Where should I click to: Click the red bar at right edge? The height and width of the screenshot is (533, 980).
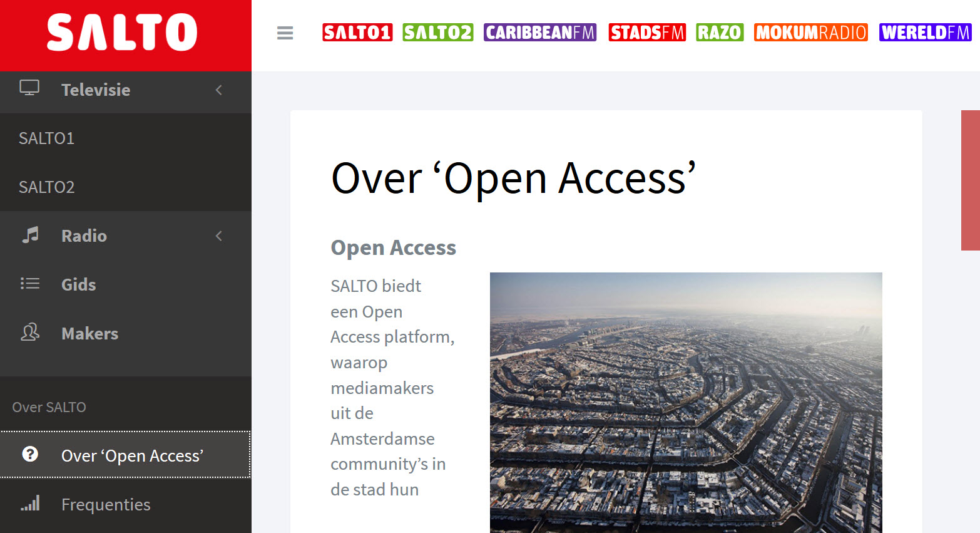971,180
